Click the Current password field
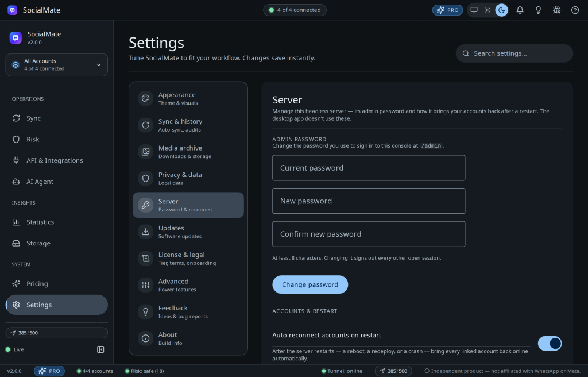Image resolution: width=588 pixels, height=377 pixels. point(369,168)
